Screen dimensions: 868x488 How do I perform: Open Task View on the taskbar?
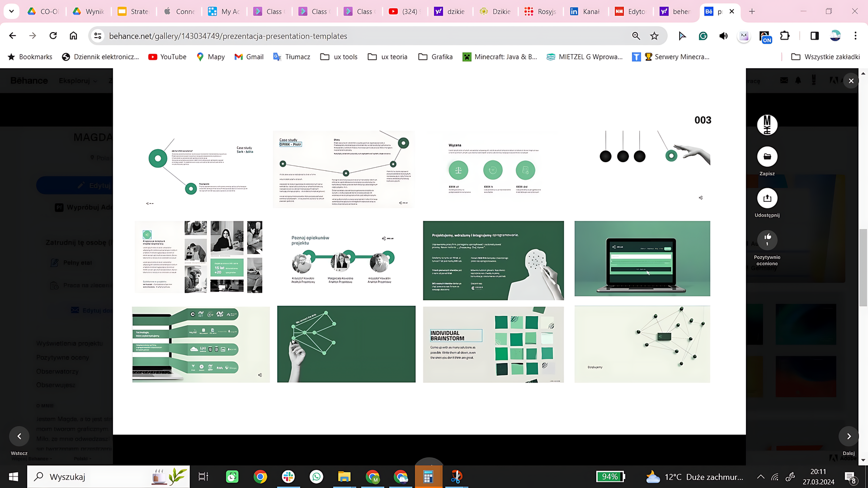(203, 476)
